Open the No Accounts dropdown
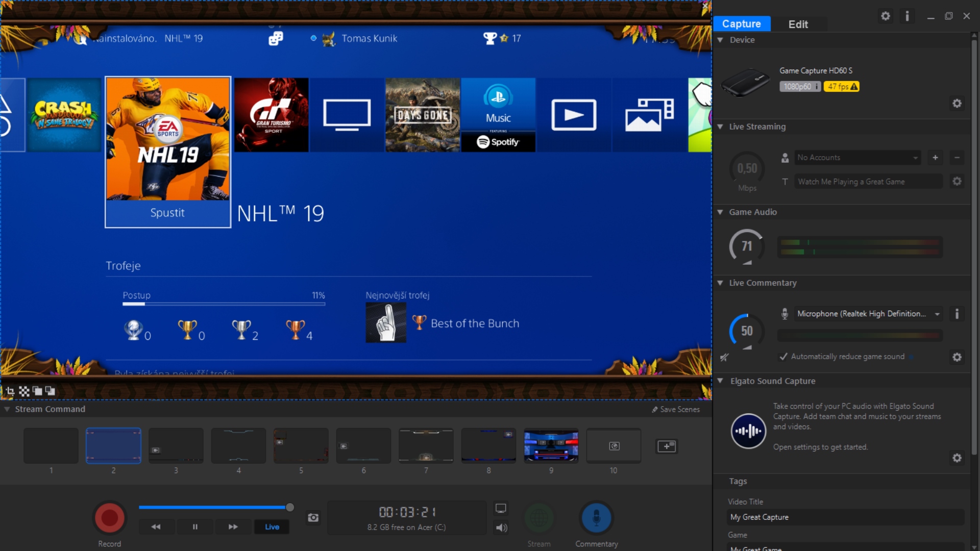The height and width of the screenshot is (551, 980). point(857,158)
